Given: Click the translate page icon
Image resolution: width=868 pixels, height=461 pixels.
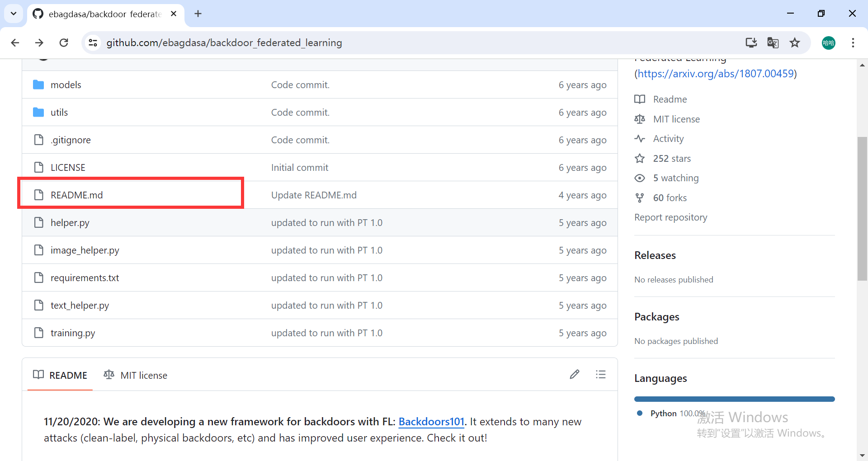Looking at the screenshot, I should pos(773,42).
